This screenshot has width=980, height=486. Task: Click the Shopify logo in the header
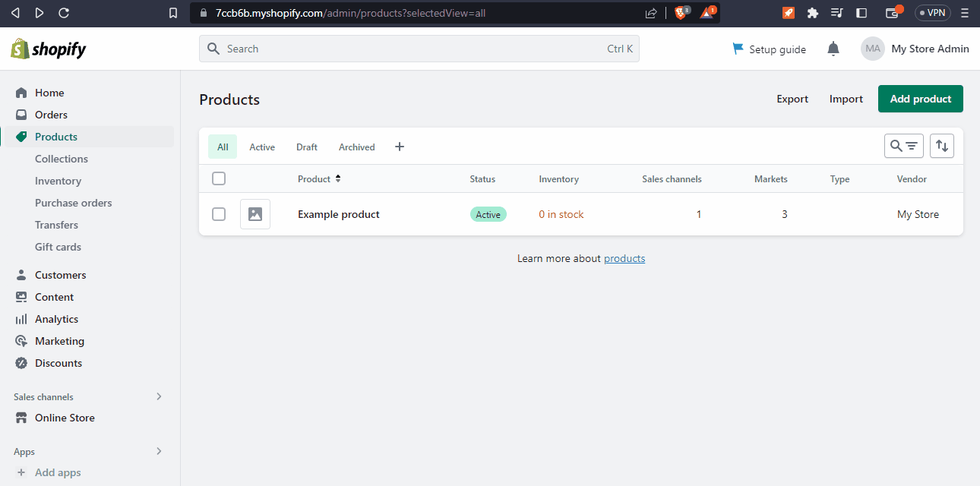(x=47, y=48)
